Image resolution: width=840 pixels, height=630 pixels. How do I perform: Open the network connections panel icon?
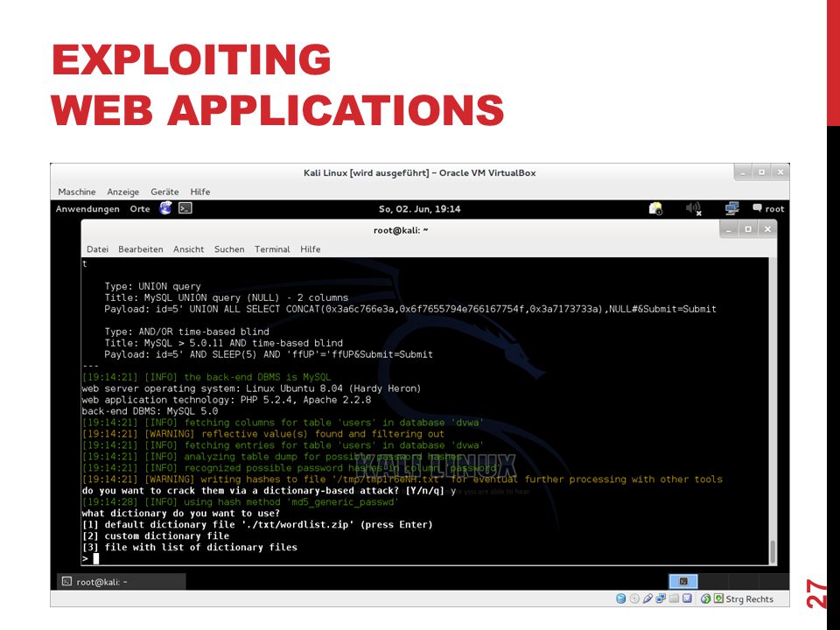pos(731,208)
